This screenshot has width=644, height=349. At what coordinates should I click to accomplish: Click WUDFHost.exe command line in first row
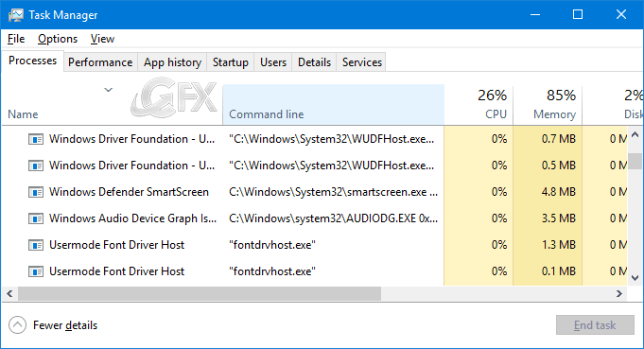click(x=331, y=139)
